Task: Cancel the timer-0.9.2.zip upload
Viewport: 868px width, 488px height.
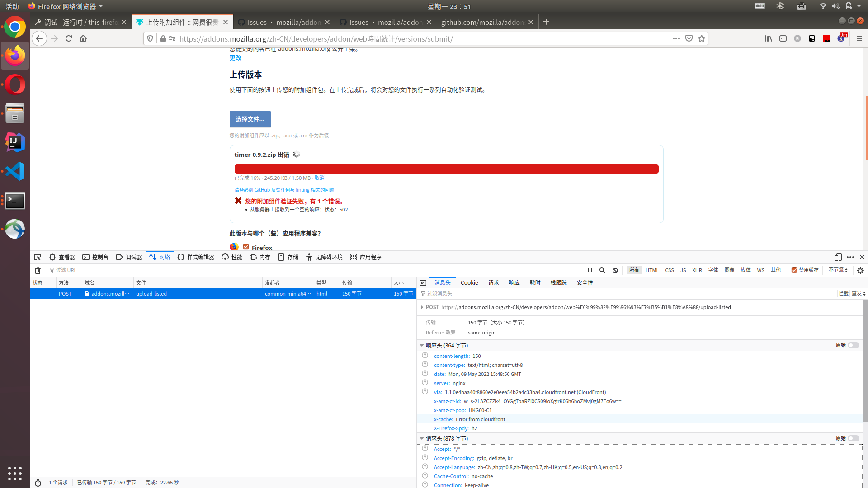Action: (x=319, y=178)
